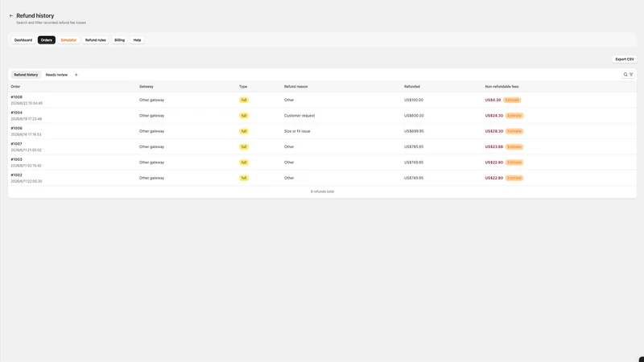
Task: Click the Customer request refund reason
Action: pos(299,116)
